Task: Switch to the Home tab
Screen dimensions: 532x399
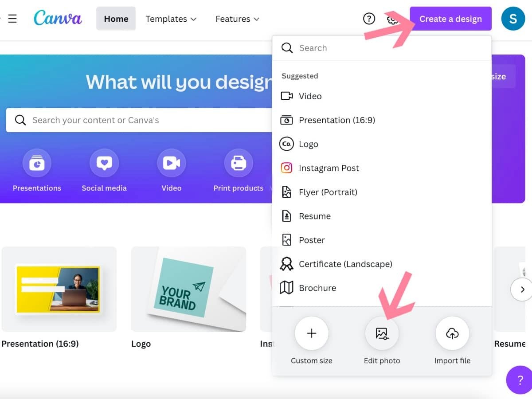Action: [116, 19]
